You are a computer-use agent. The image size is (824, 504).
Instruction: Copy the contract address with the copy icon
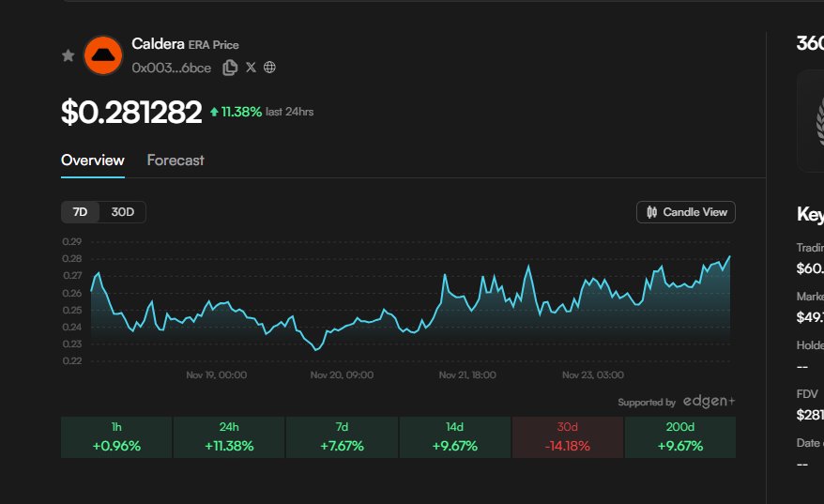pos(230,68)
